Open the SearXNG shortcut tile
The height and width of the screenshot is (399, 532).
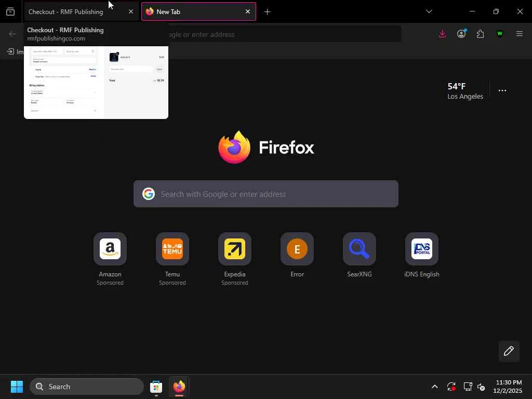pos(360,249)
